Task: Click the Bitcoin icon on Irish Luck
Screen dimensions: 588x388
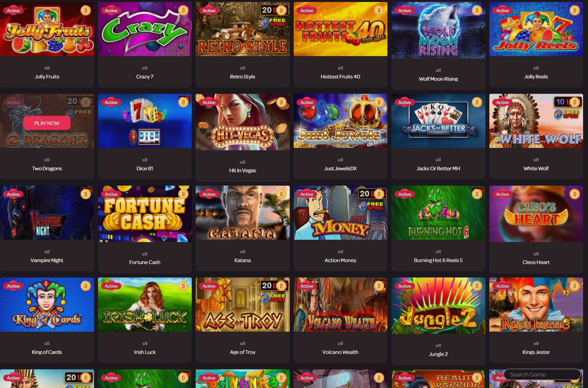Action: point(183,286)
